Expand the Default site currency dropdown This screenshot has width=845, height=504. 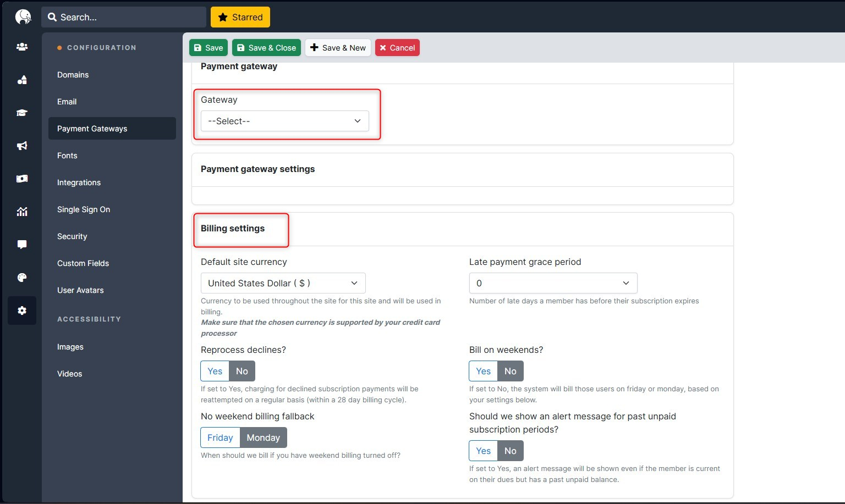point(283,283)
